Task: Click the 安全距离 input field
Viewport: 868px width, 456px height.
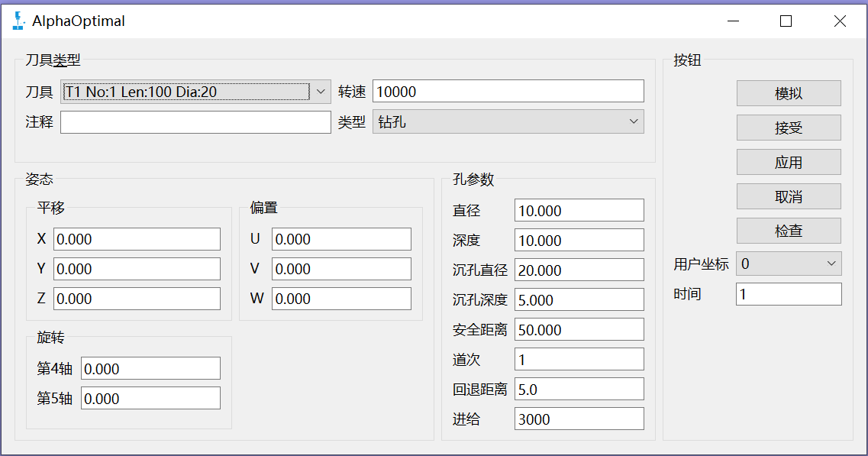Action: coord(579,330)
